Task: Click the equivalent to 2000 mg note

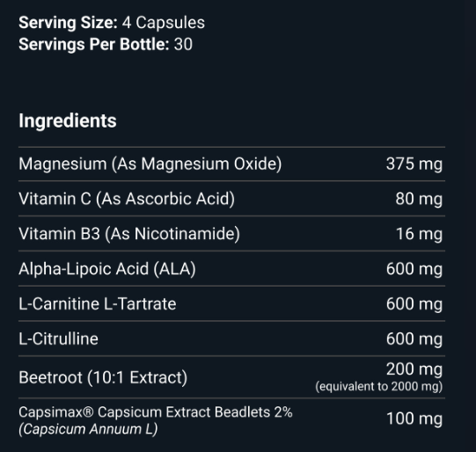Action: (x=379, y=386)
